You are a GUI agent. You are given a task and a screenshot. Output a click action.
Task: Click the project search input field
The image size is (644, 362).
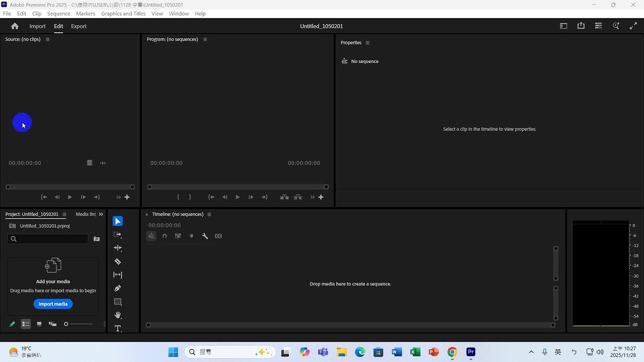(x=48, y=239)
